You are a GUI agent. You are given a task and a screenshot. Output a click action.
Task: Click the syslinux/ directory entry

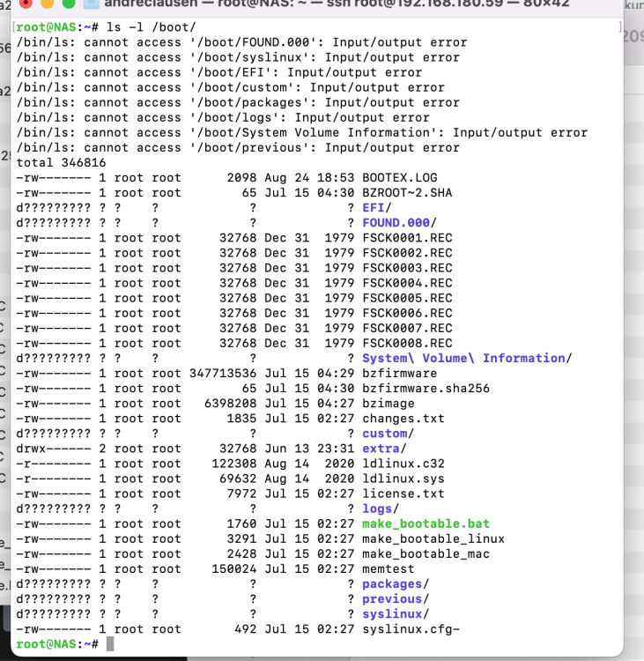396,614
